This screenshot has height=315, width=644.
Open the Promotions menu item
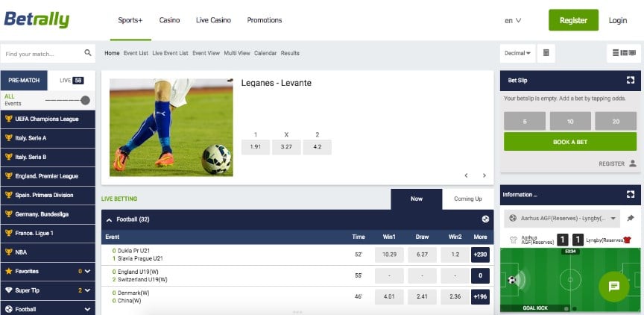click(265, 20)
